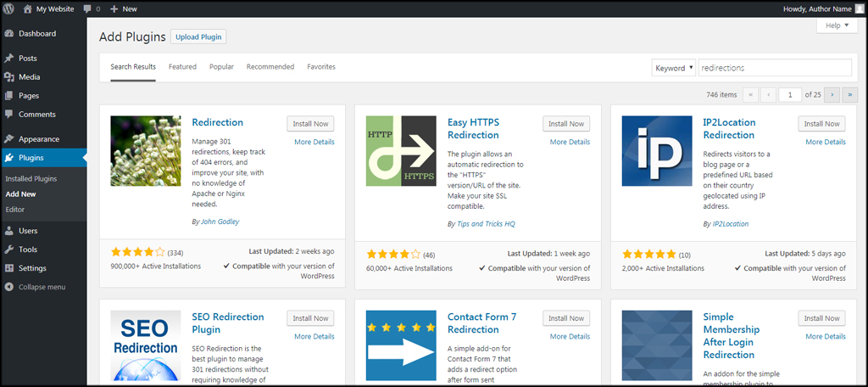The image size is (868, 387).
Task: Open More Details for Easy HTTPS Redirection
Action: coord(570,142)
